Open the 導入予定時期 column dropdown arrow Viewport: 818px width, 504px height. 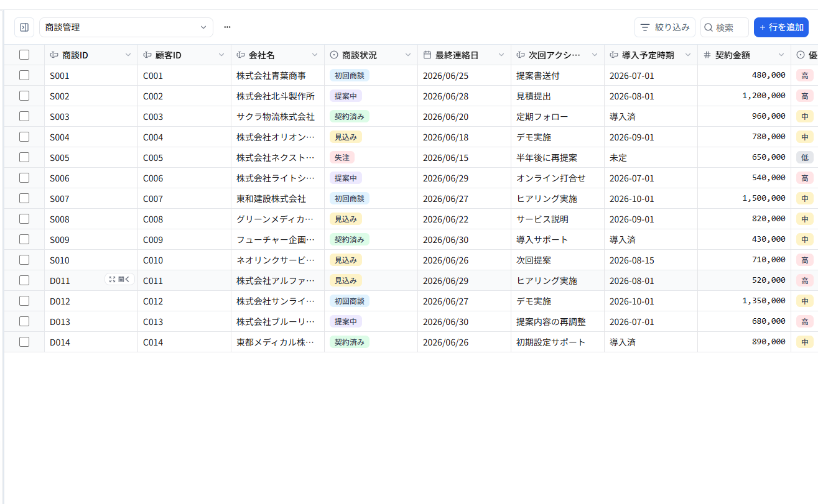[688, 55]
